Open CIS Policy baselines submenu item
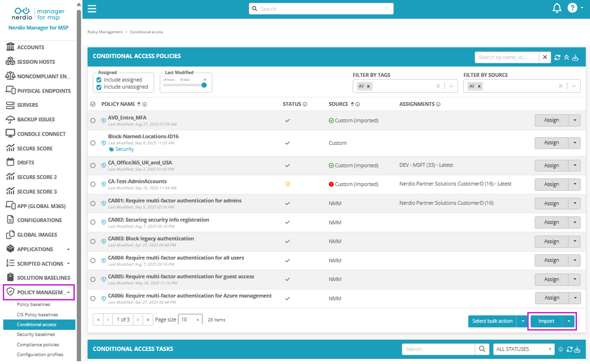 tap(37, 314)
